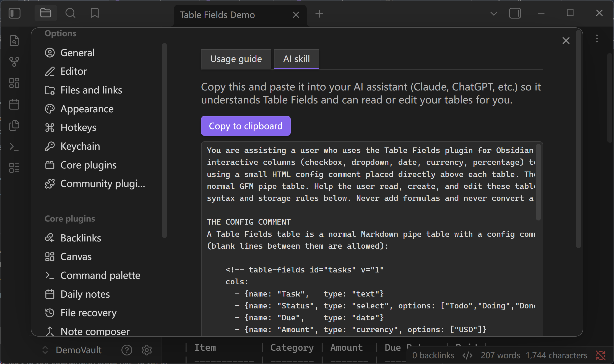Click the THE CONFIG COMMENT heading text
The image size is (614, 364).
[249, 222]
